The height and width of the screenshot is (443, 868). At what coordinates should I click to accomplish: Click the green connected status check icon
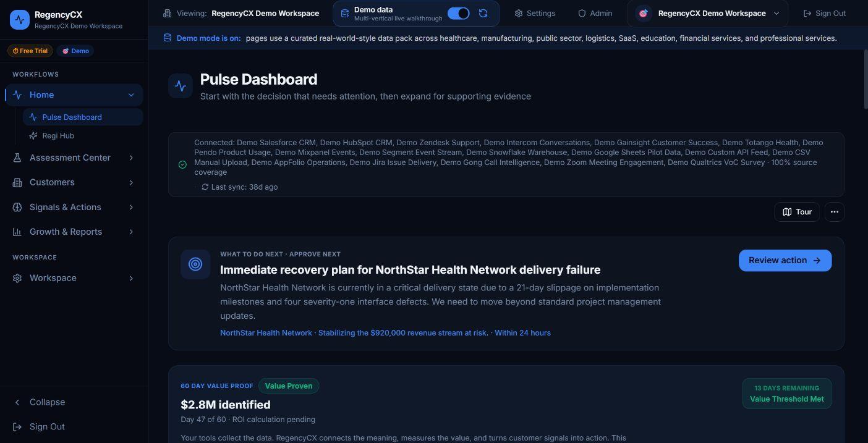coord(182,165)
